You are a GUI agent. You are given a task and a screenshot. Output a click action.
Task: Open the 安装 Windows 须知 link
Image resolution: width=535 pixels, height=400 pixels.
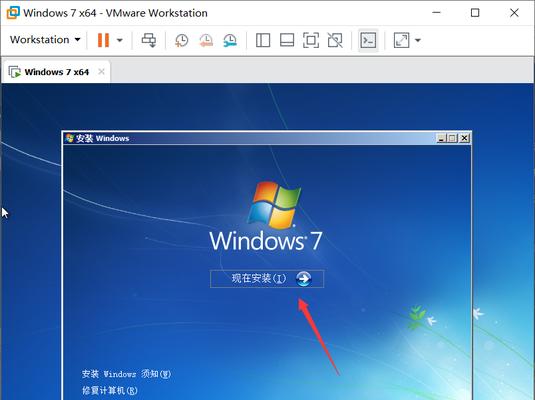point(126,374)
